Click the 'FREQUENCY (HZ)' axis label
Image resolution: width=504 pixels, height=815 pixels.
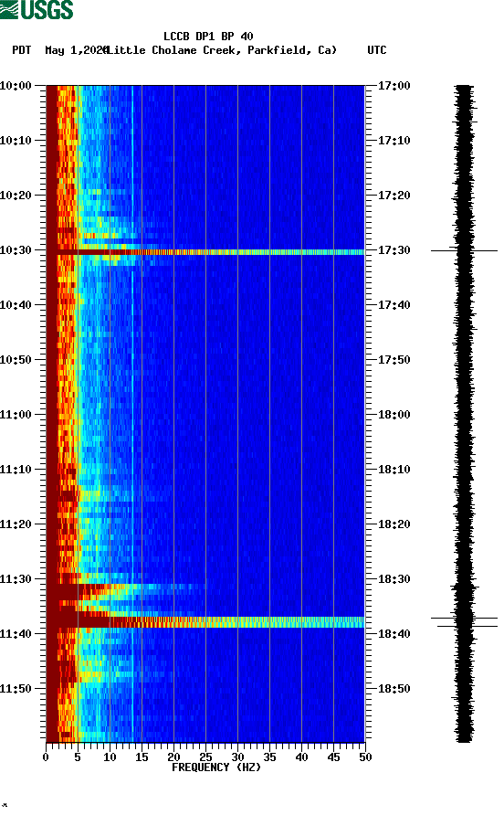[x=216, y=767]
